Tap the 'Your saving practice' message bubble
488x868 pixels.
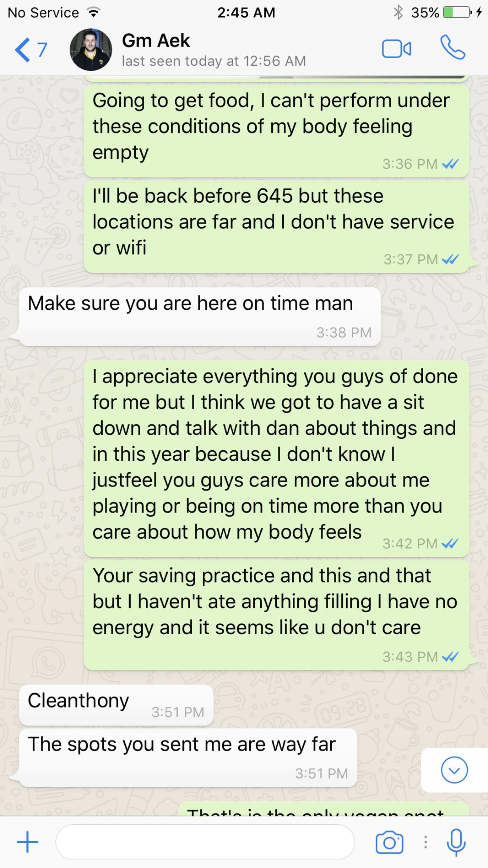276,615
